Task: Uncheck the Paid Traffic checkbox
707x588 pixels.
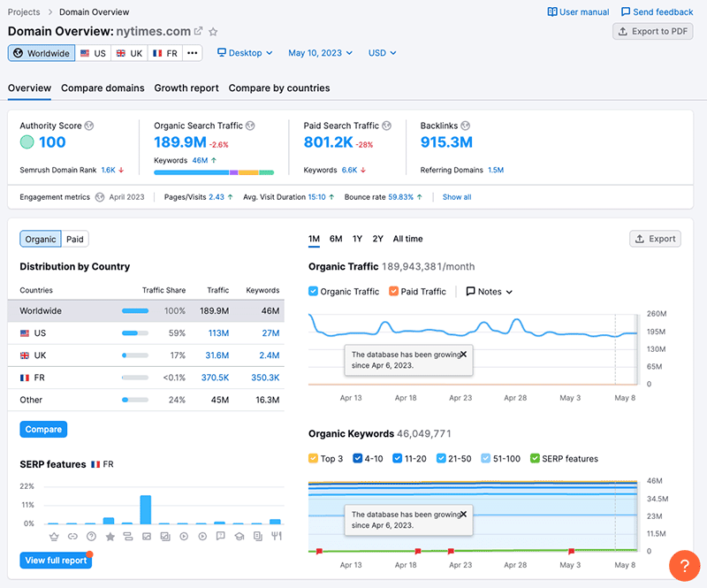Action: 393,291
